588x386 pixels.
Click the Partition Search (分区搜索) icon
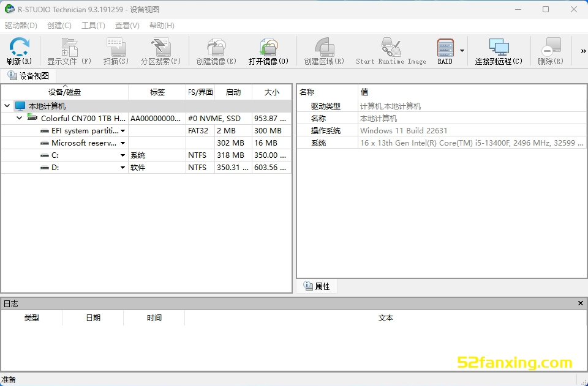161,47
